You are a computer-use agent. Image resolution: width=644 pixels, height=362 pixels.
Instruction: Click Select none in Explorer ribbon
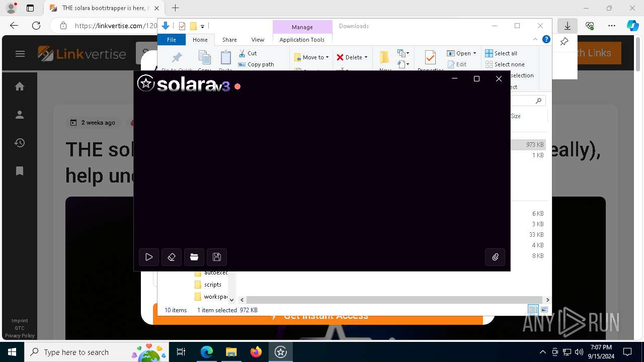coord(505,64)
